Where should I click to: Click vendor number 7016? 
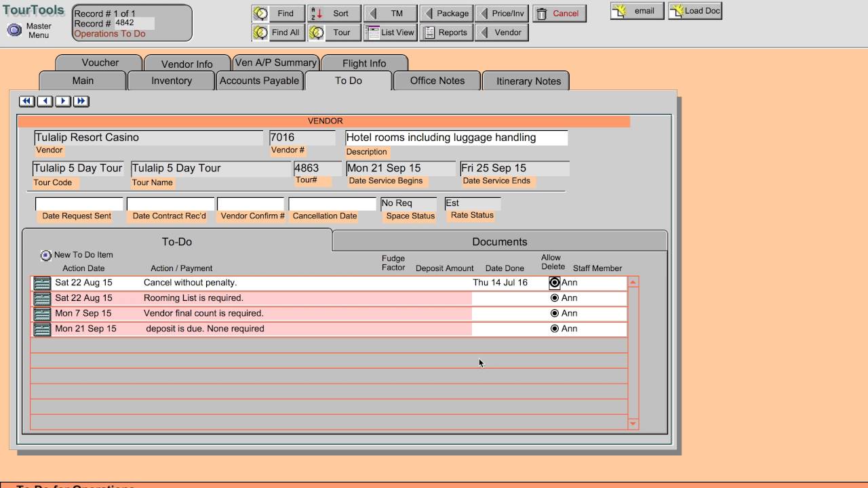coord(302,138)
